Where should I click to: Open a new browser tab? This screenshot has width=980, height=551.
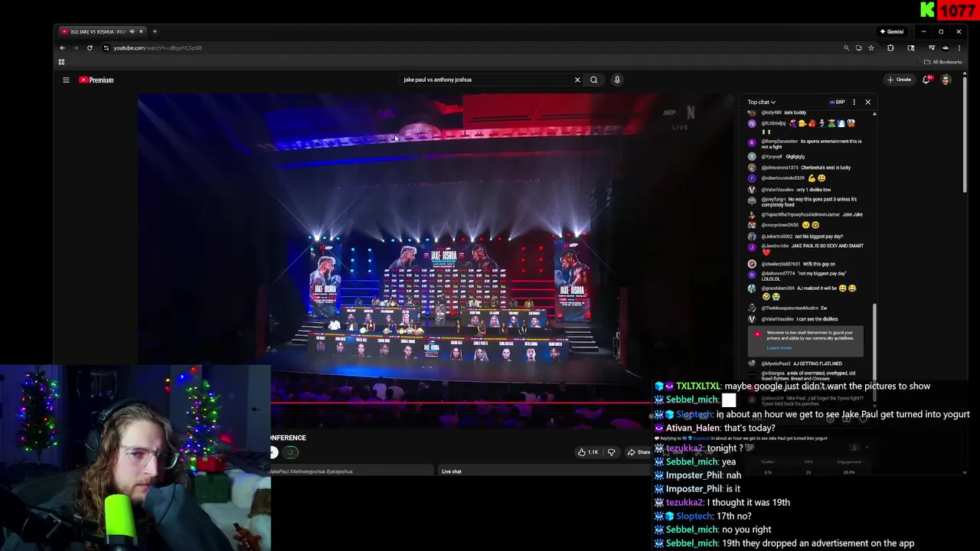point(155,31)
